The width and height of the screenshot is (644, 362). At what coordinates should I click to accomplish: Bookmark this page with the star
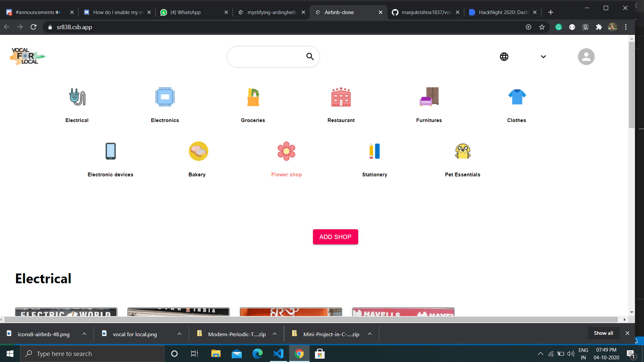(542, 27)
